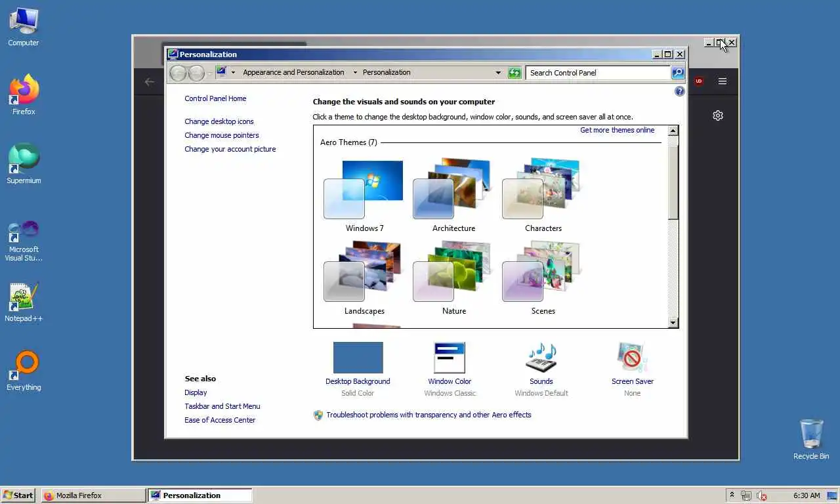The image size is (840, 504).
Task: Open the Everything desktop shortcut
Action: pos(24,371)
